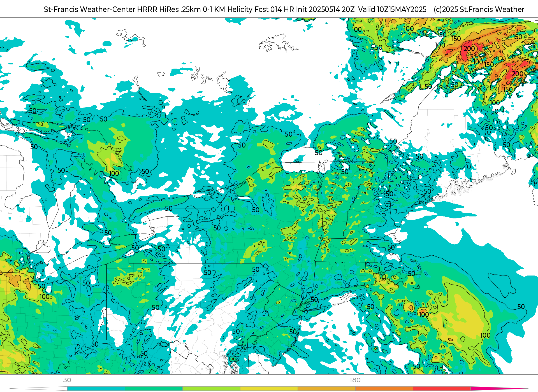Click the yellow segment of the legend
Screen dimensions: 538x392
tap(269, 389)
